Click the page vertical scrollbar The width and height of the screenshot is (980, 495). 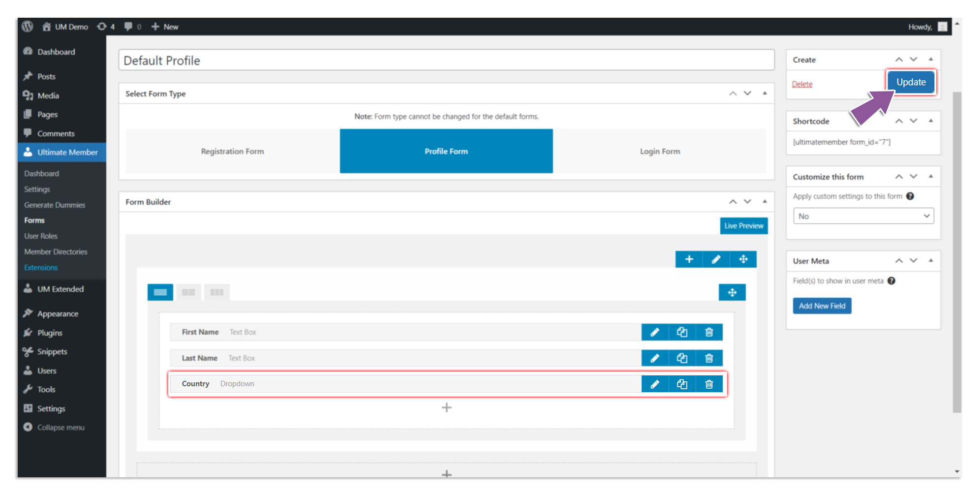coord(956,252)
